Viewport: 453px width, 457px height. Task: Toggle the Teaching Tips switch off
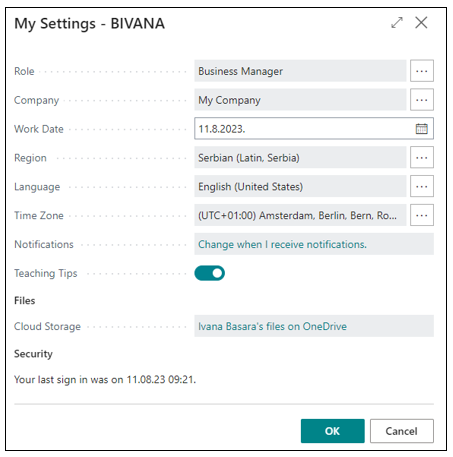209,273
